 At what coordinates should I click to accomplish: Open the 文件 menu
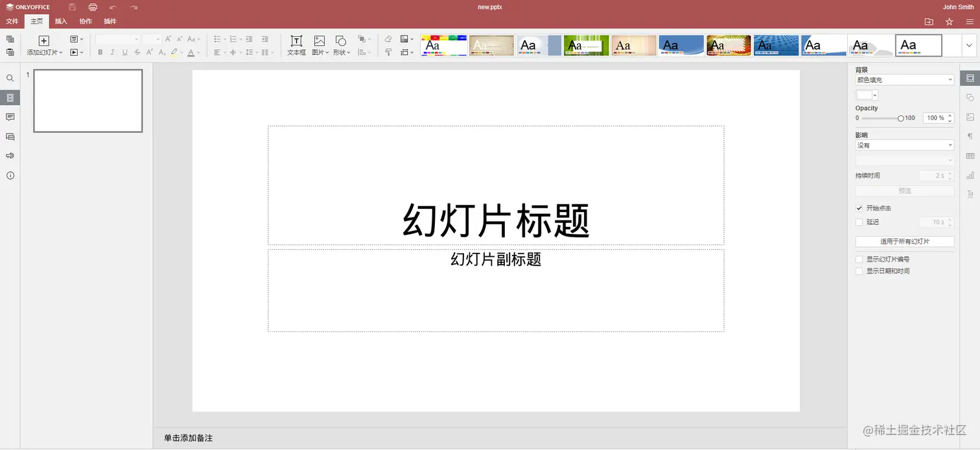click(12, 21)
